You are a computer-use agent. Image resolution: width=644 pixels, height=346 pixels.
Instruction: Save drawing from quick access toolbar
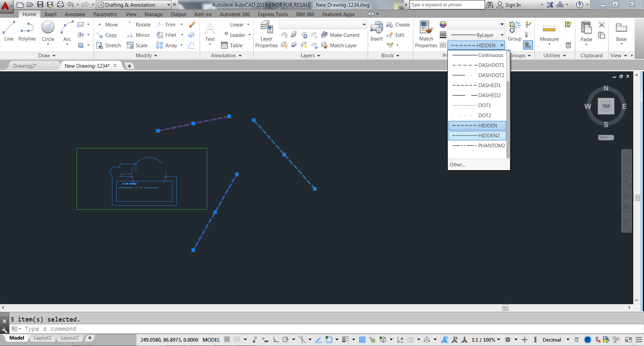click(40, 5)
